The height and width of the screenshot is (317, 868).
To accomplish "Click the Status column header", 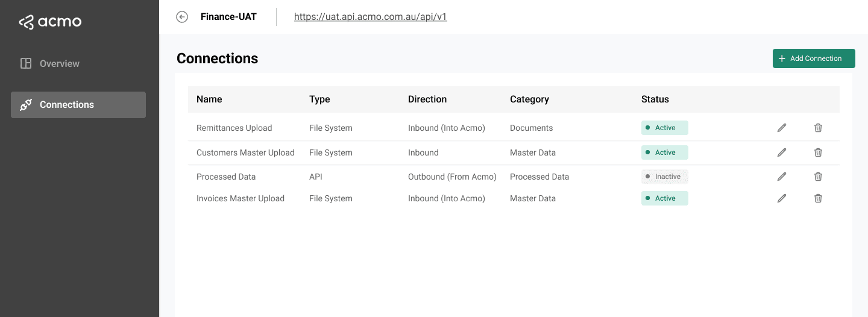I will 655,99.
